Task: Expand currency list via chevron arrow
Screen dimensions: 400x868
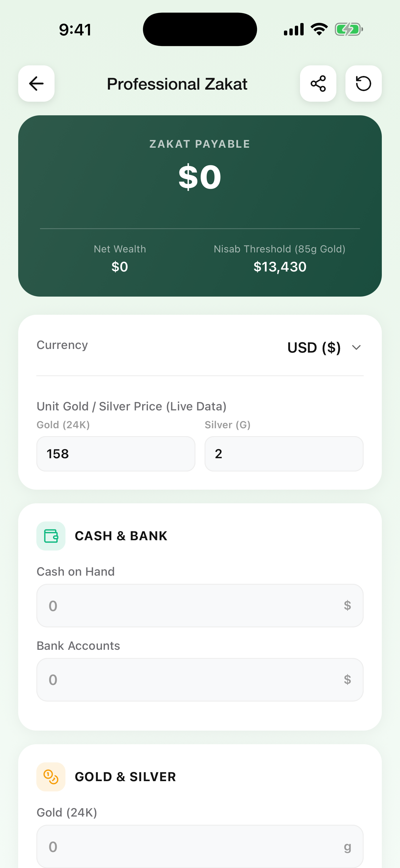Action: pos(356,347)
